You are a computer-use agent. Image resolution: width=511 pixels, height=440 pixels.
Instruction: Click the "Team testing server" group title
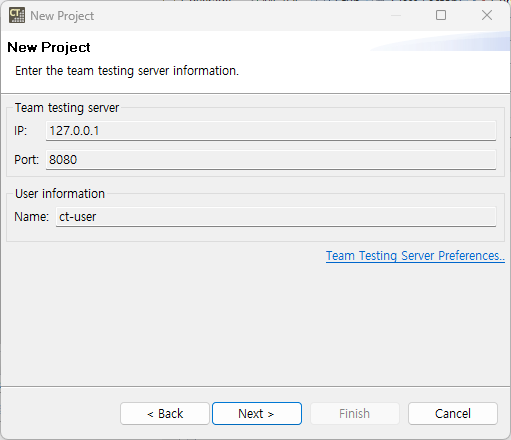point(67,108)
